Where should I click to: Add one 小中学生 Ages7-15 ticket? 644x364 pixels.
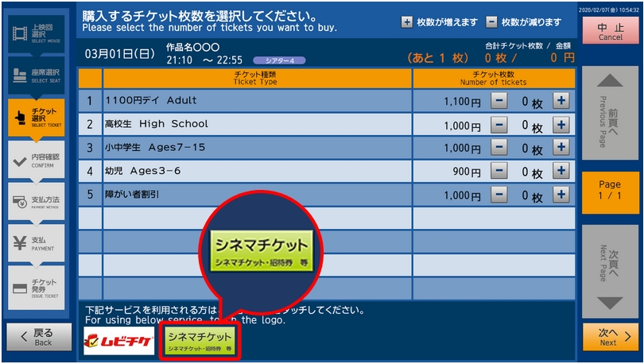coord(561,147)
